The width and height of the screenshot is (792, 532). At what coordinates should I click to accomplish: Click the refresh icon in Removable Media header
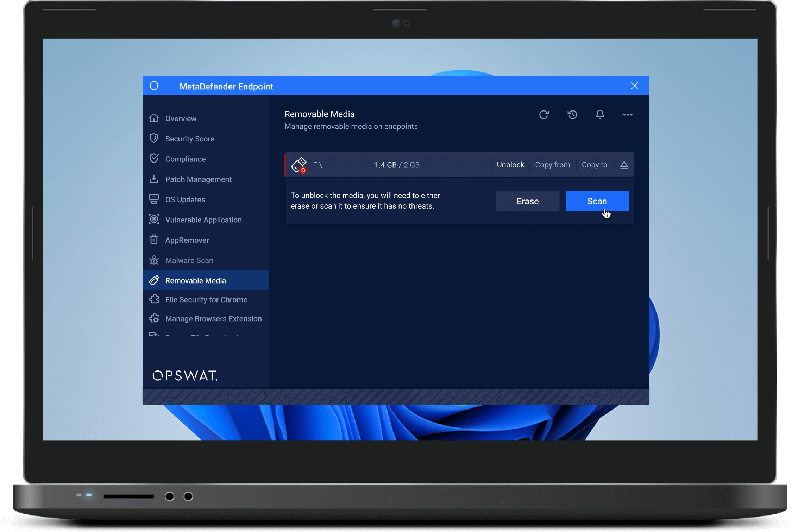click(544, 115)
